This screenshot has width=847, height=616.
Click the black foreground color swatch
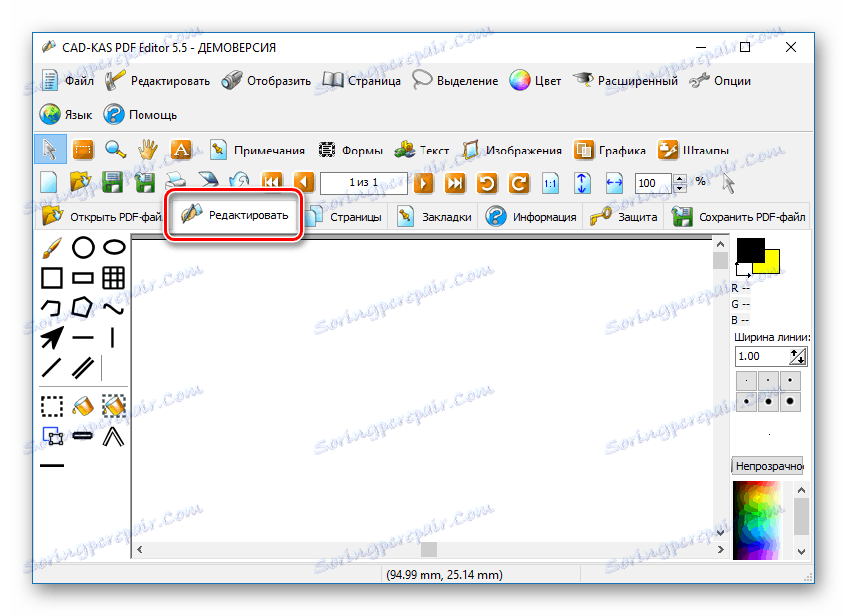(x=750, y=250)
